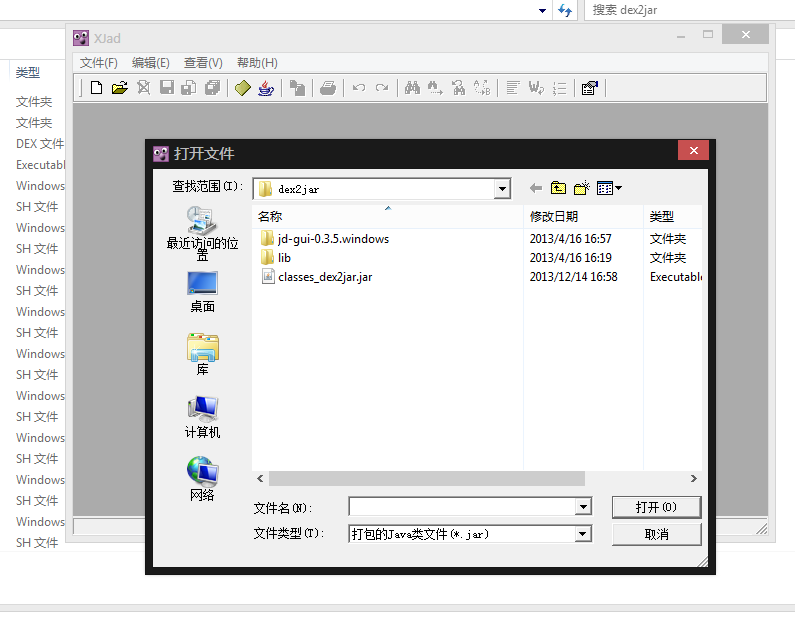
Task: Open the 文件(F) menu
Action: click(98, 63)
